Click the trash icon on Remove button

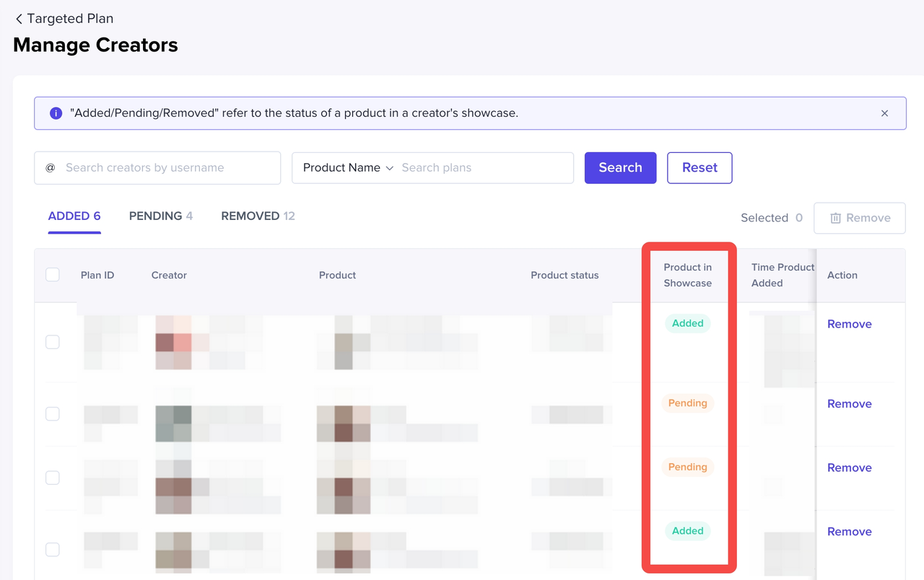click(x=835, y=218)
